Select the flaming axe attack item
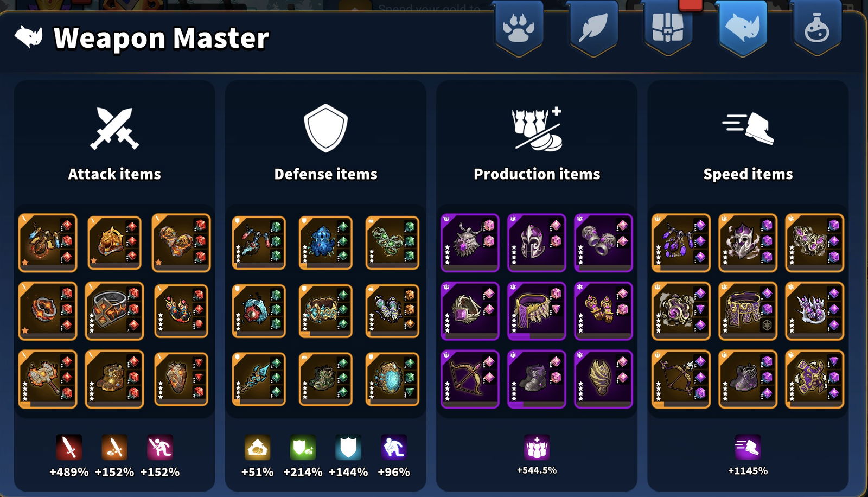868x497 pixels. coord(48,379)
